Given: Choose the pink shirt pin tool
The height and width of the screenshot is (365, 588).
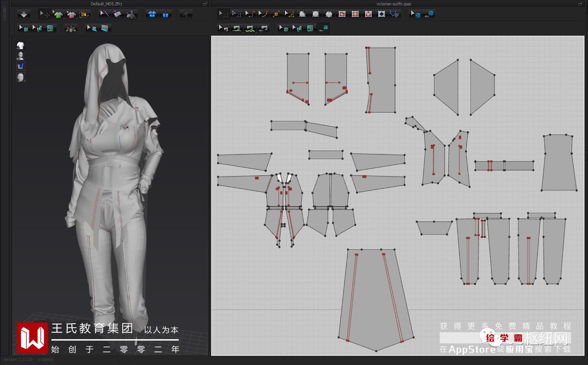Looking at the screenshot, I should [x=70, y=14].
